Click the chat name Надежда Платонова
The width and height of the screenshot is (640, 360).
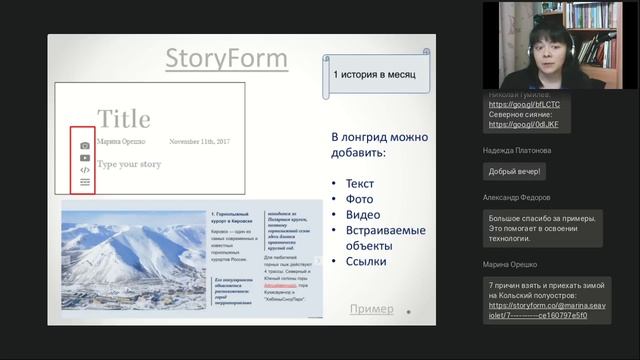517,151
